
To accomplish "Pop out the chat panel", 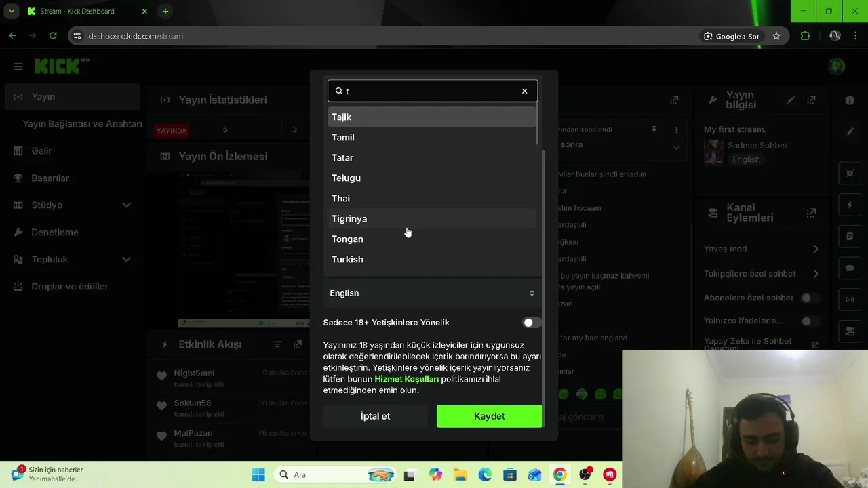I will pos(674,100).
